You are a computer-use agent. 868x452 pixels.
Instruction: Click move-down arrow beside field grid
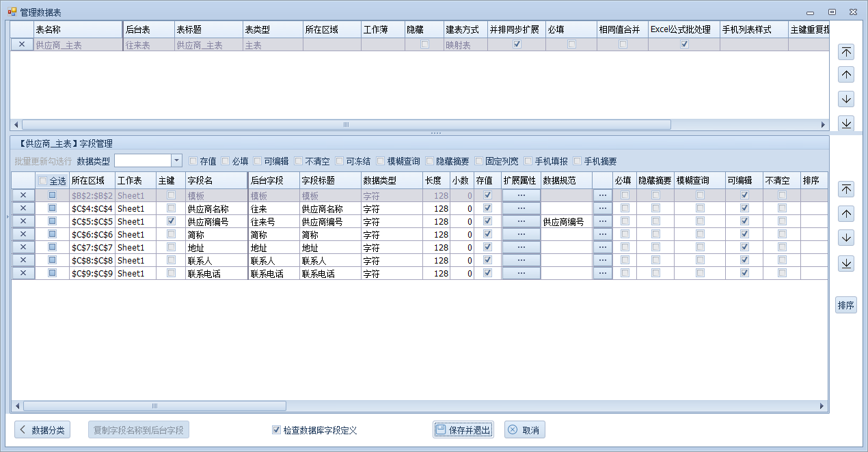tap(846, 238)
